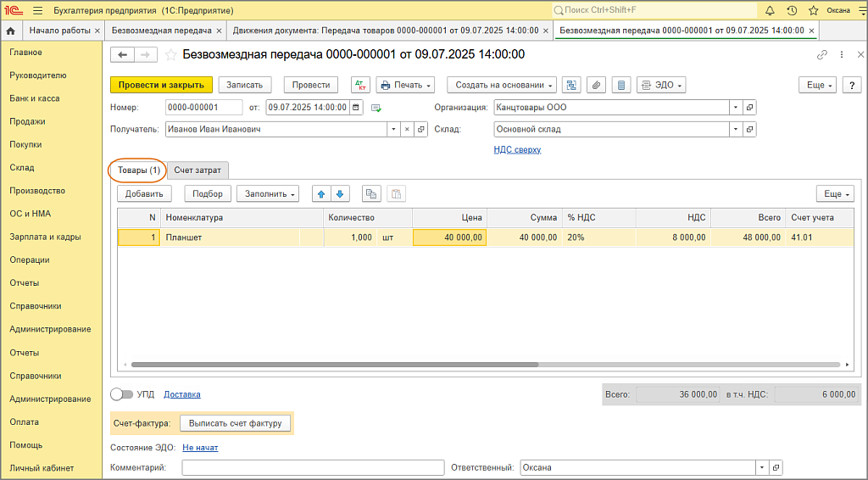
Task: Click the Записать button
Action: click(244, 86)
